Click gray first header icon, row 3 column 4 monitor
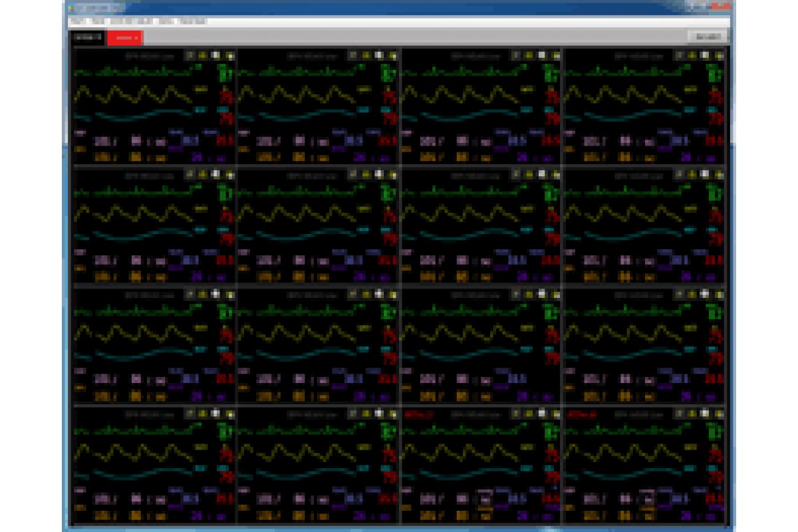 [680, 294]
